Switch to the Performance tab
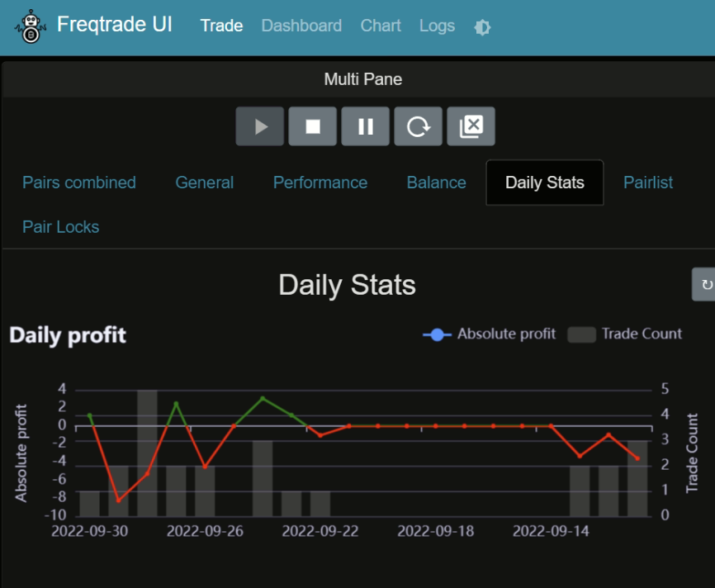 coord(320,183)
